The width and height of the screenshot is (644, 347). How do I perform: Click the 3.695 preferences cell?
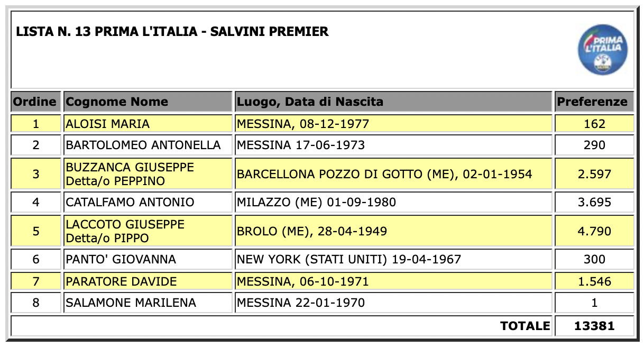(x=594, y=202)
